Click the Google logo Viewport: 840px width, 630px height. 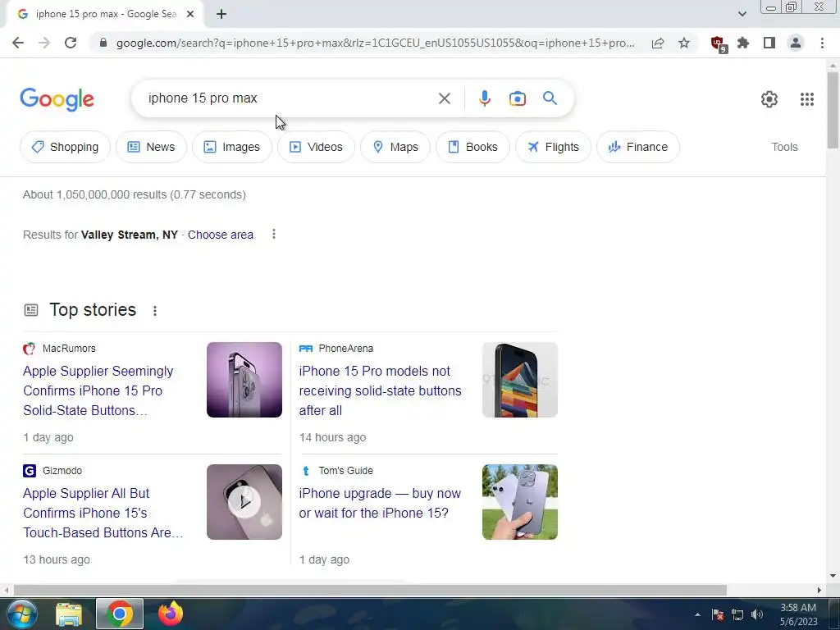[x=57, y=99]
